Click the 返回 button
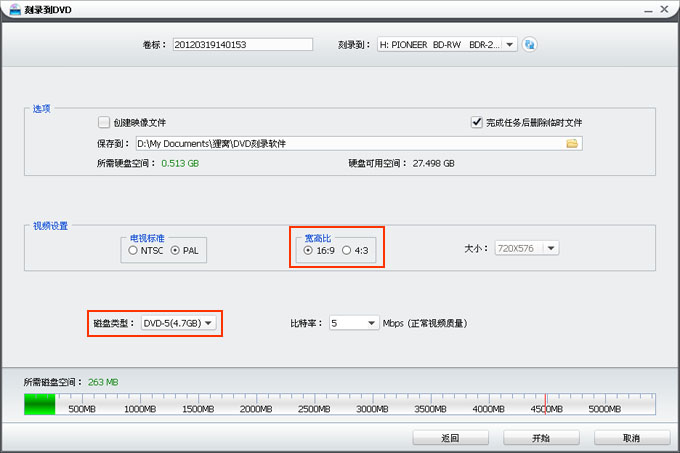 450,438
